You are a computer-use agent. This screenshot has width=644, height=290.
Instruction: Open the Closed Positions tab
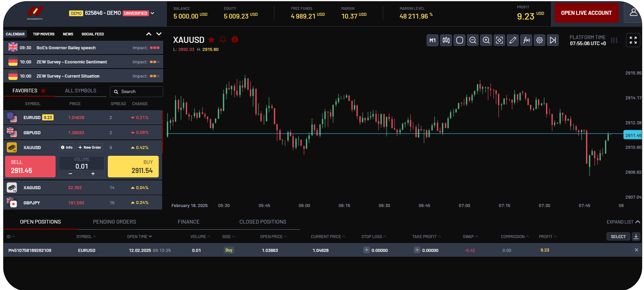[x=263, y=222]
